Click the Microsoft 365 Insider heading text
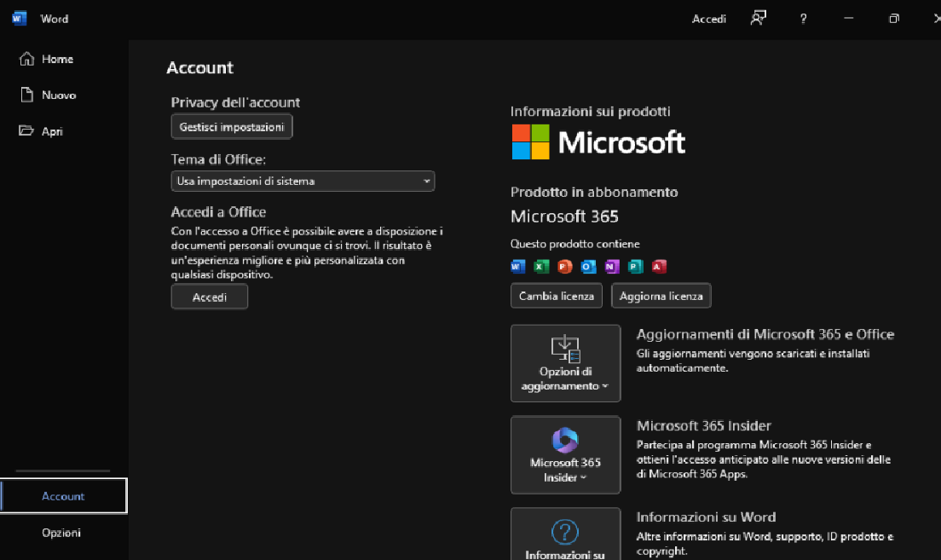 point(703,425)
